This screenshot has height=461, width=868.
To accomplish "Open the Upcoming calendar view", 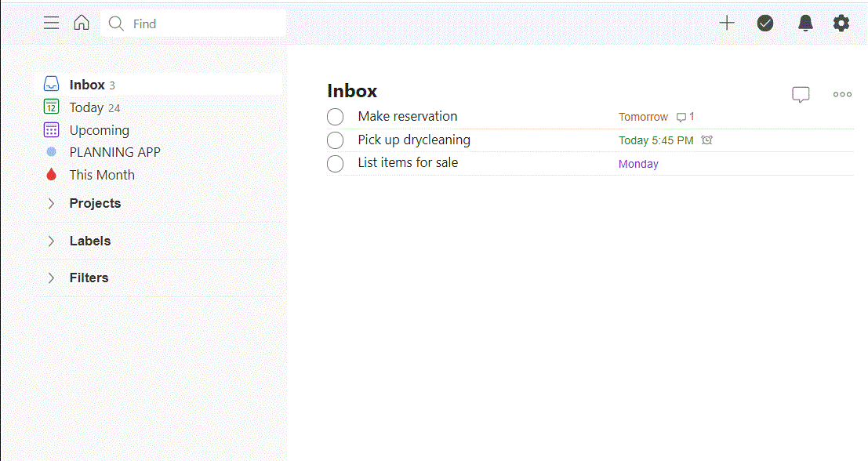I will [98, 129].
